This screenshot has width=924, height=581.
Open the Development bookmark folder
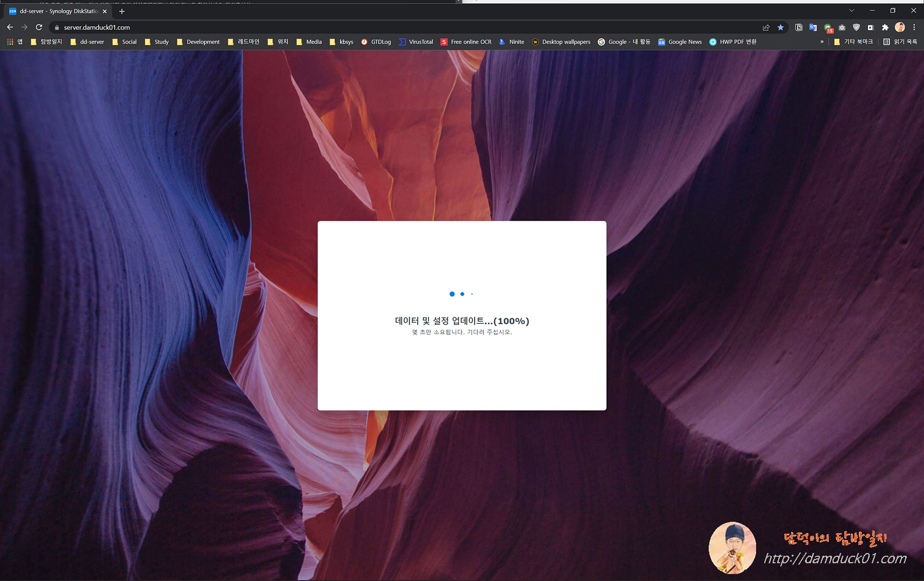pyautogui.click(x=198, y=41)
